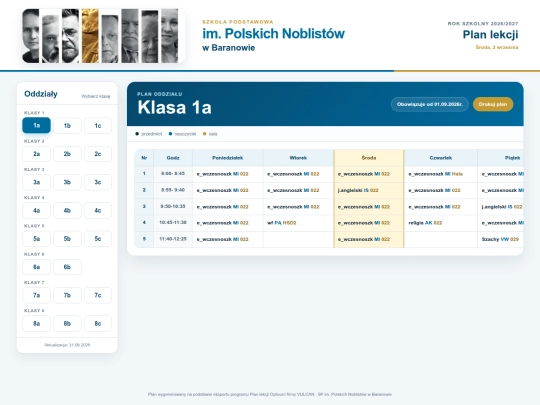Open class 2b schedule
Screen dimensions: 540x405
pyautogui.click(x=67, y=154)
